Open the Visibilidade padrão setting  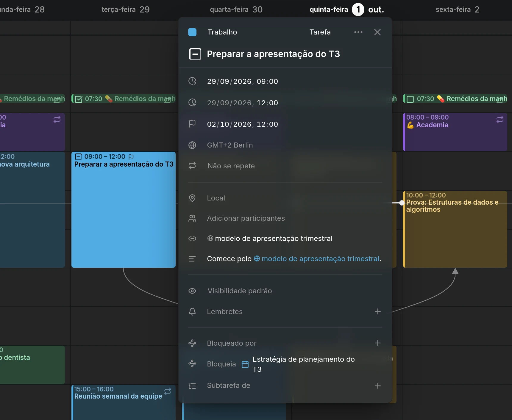tap(240, 291)
